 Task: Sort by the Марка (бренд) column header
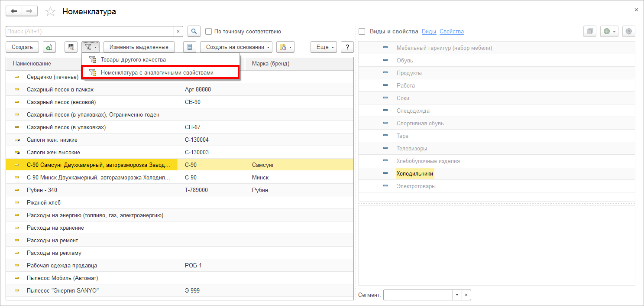299,64
